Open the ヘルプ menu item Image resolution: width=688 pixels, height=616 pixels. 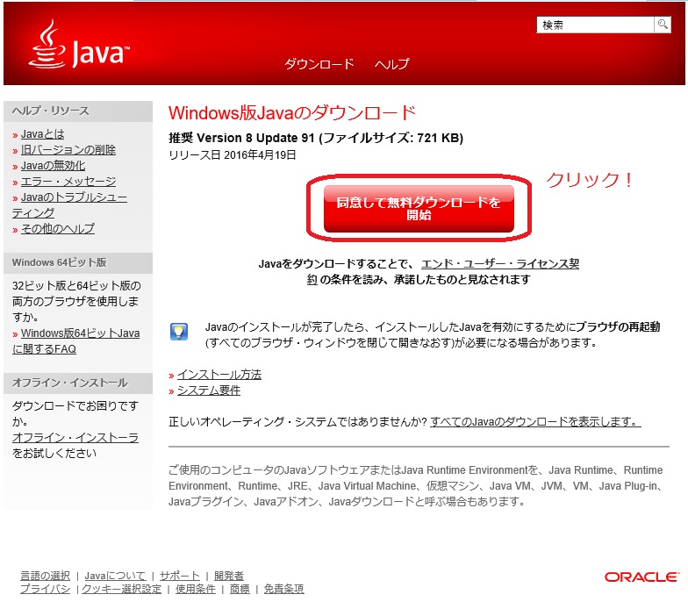coord(391,64)
